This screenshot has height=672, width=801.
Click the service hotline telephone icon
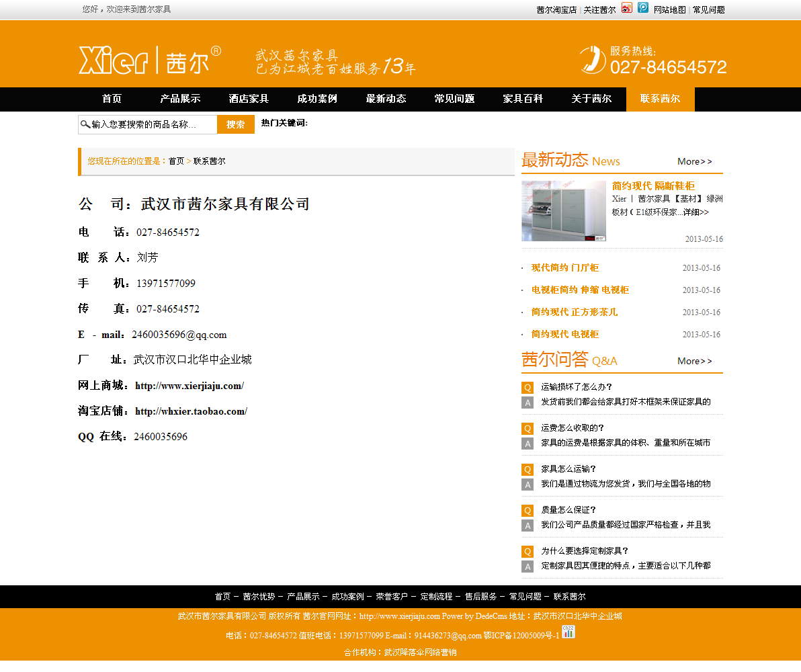coord(593,60)
